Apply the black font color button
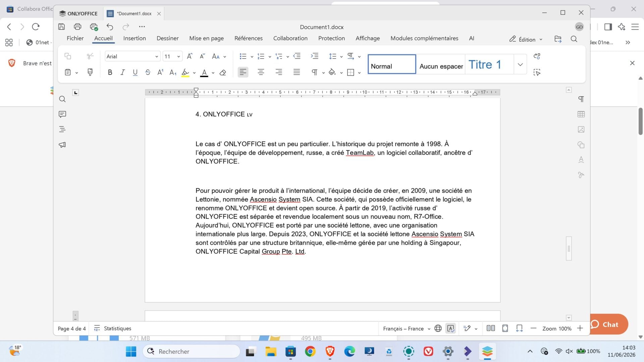 tap(204, 72)
